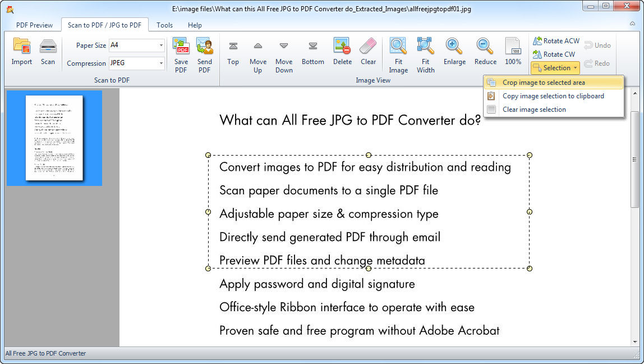Click the Fit Width icon
The width and height of the screenshot is (644, 364).
(x=425, y=46)
